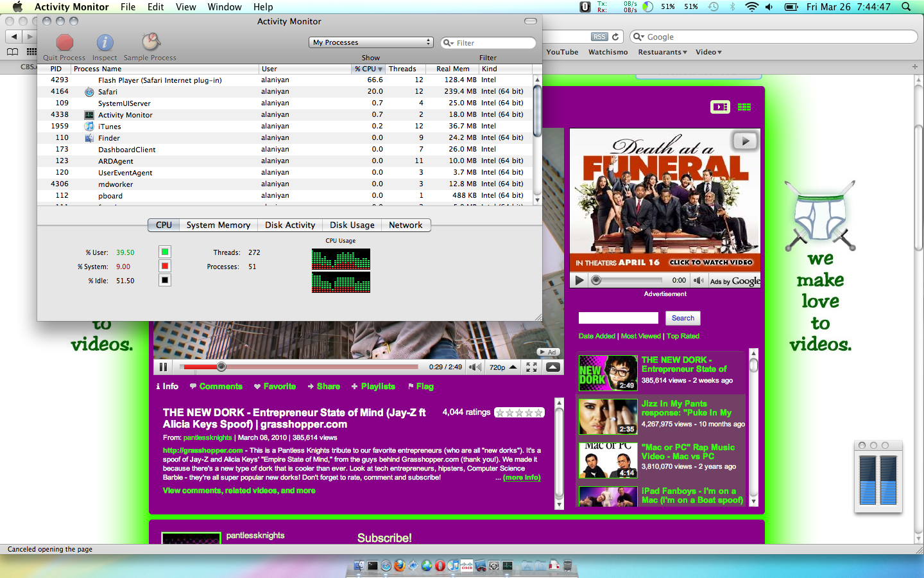The width and height of the screenshot is (924, 578).
Task: Open Terminal from the Dock
Action: click(373, 566)
